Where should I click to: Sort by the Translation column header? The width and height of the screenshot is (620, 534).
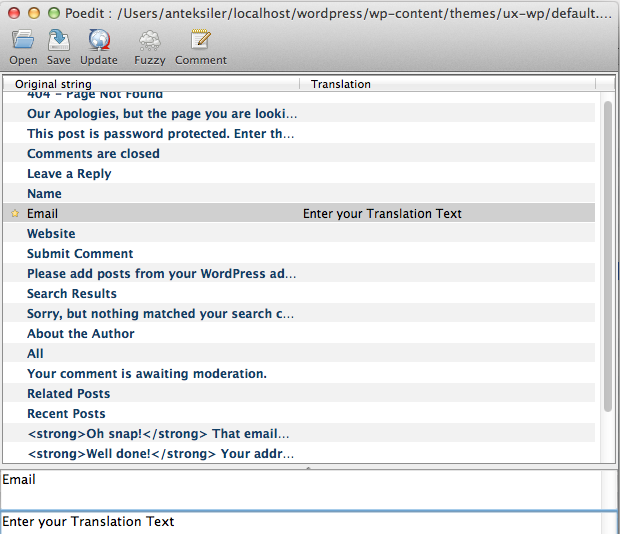click(450, 85)
